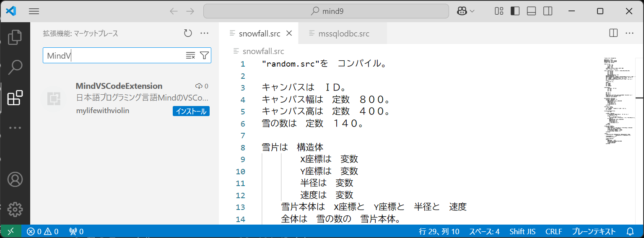Image resolution: width=644 pixels, height=238 pixels.
Task: Select the Extensions view icon
Action: point(15,98)
